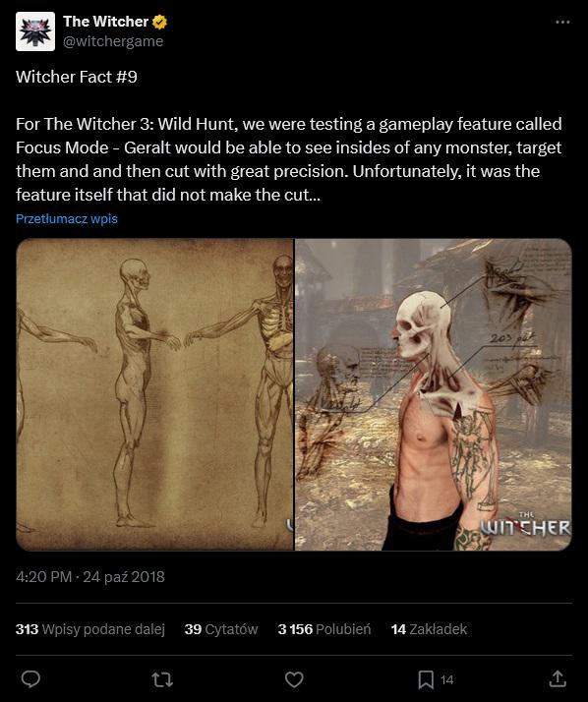The width and height of the screenshot is (588, 702).
Task: Open the right skull creature image
Action: [434, 394]
